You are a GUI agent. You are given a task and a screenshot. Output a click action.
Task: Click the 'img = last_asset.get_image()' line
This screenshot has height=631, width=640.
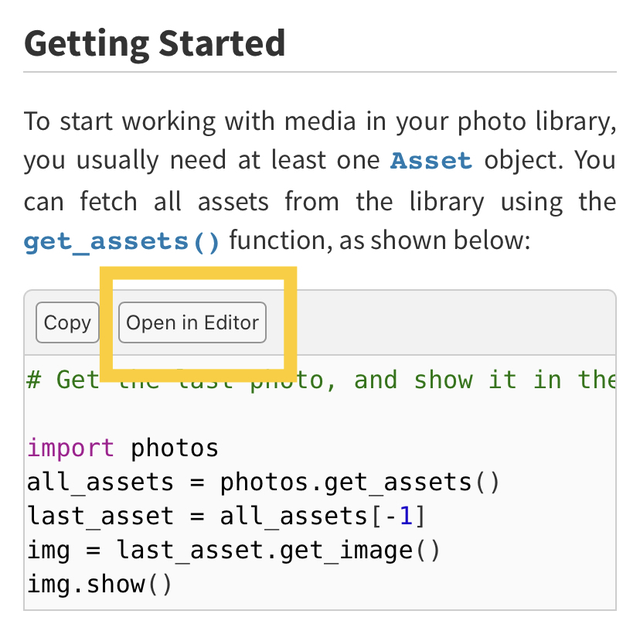tap(233, 550)
